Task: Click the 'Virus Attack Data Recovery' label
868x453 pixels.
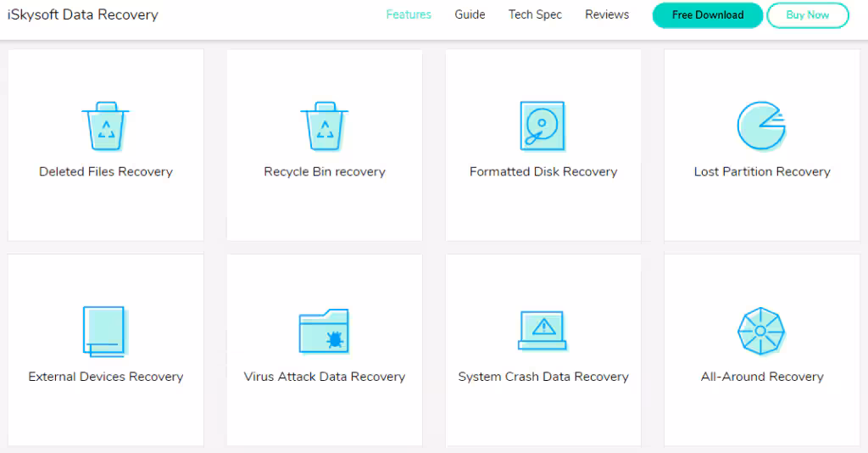Action: tap(325, 377)
